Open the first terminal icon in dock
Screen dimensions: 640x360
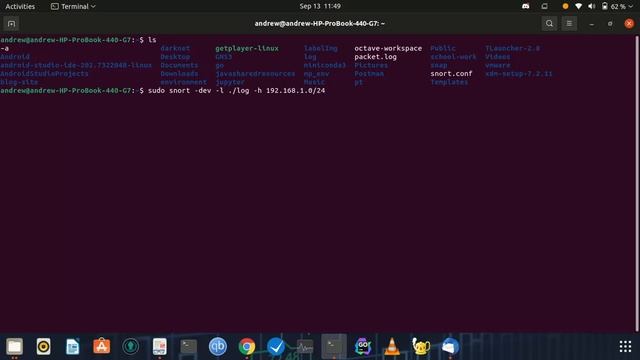pos(189,347)
